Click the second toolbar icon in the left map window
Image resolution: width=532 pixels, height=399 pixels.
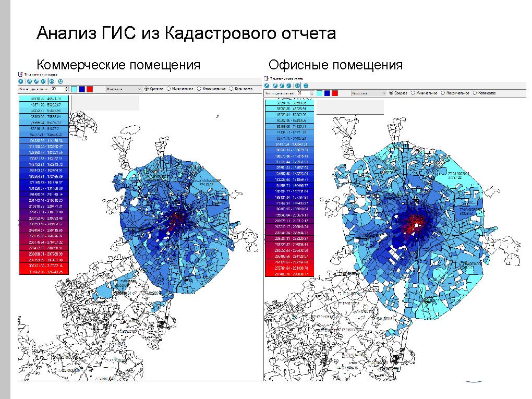tap(29, 81)
